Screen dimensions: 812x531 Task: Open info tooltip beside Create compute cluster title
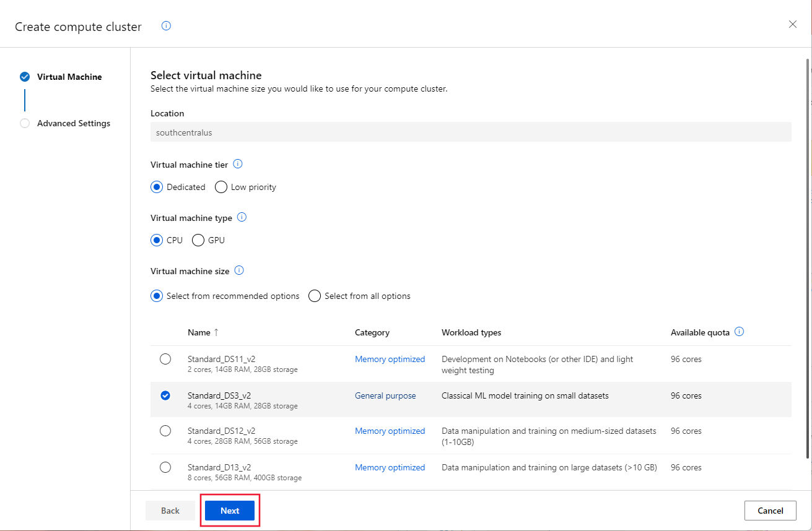165,26
